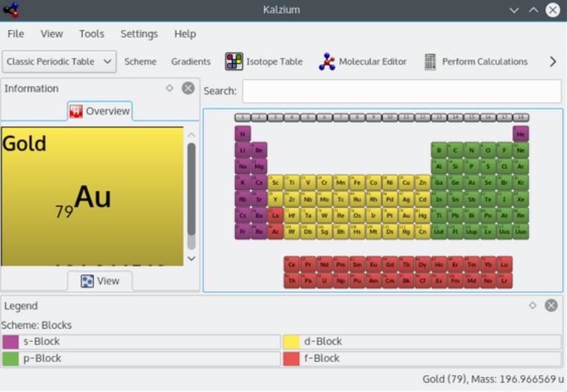Click the Overview vertical scrollbar handle

191,189
